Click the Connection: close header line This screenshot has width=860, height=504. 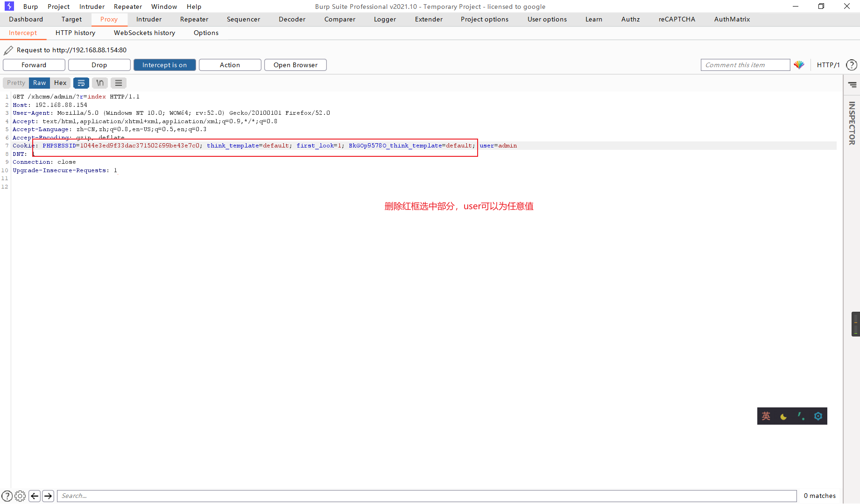point(44,162)
